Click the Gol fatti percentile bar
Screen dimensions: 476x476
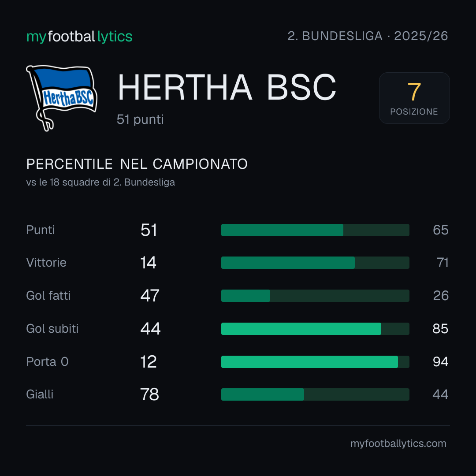click(315, 296)
